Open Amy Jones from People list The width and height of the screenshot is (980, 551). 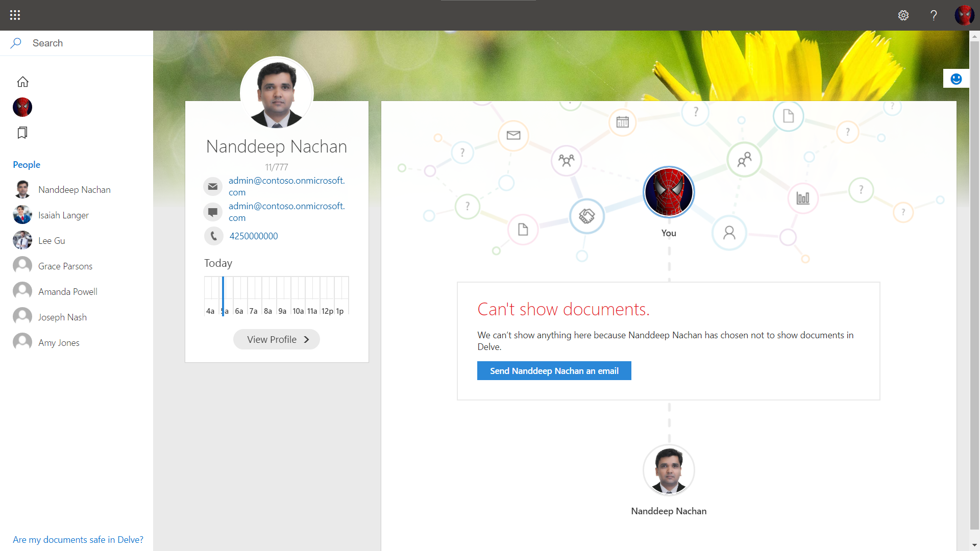(59, 343)
